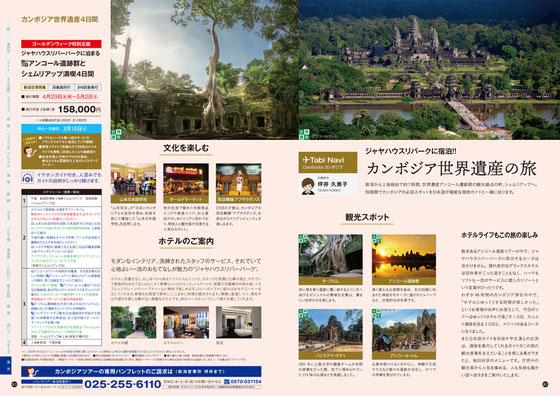Click the 4月29日〜5月2日 travel dates
This screenshot has width=560, height=396.
[70, 97]
